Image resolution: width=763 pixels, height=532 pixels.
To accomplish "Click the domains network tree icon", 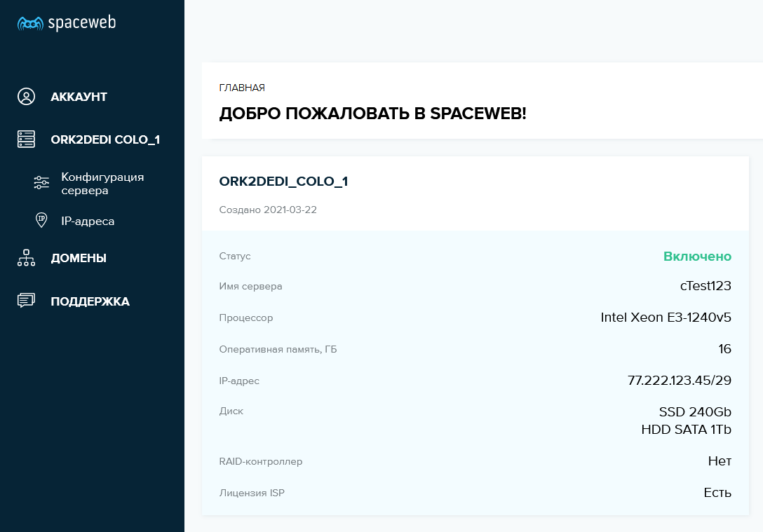I will point(26,258).
